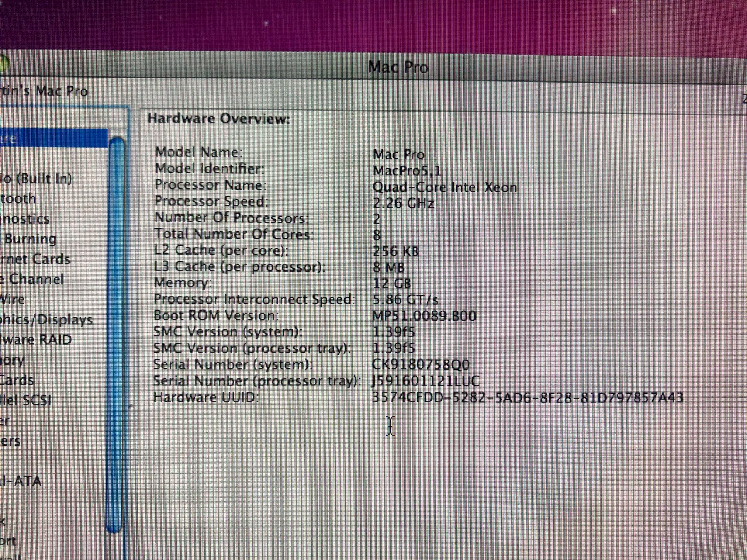Click the Total Number Of Cores label
This screenshot has width=747, height=560.
click(x=234, y=234)
